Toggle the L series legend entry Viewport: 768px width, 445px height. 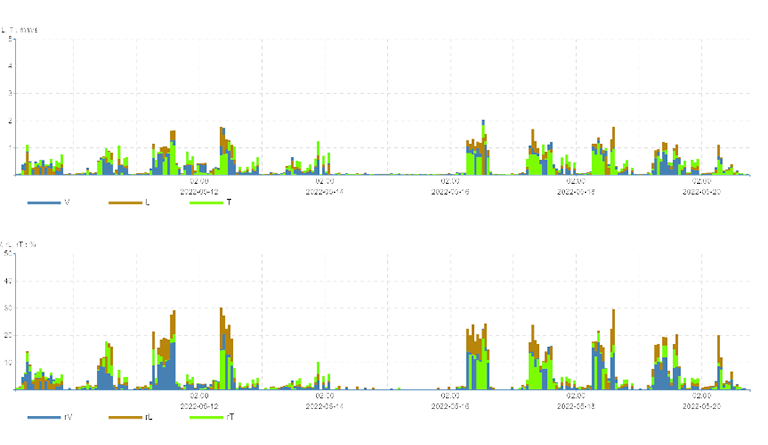tap(129, 202)
